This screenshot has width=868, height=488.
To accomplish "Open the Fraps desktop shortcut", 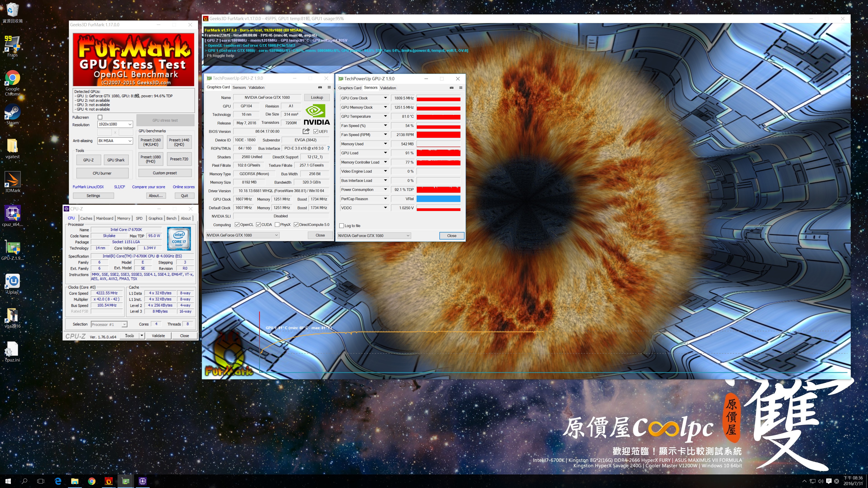I will 12,47.
